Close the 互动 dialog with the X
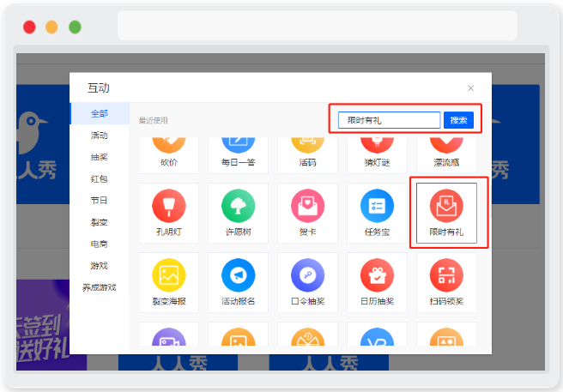 click(470, 88)
